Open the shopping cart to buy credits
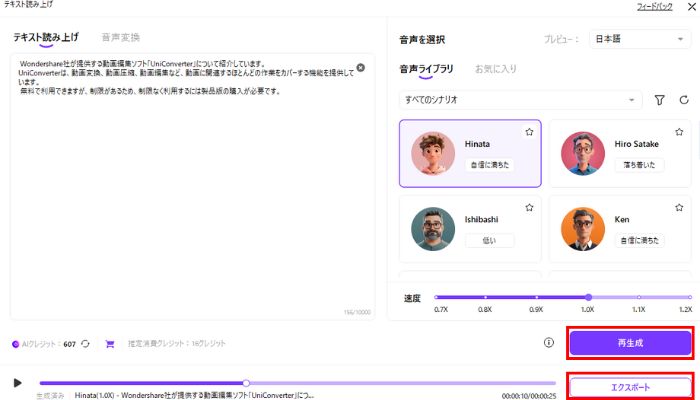The height and width of the screenshot is (400, 700). pyautogui.click(x=110, y=344)
